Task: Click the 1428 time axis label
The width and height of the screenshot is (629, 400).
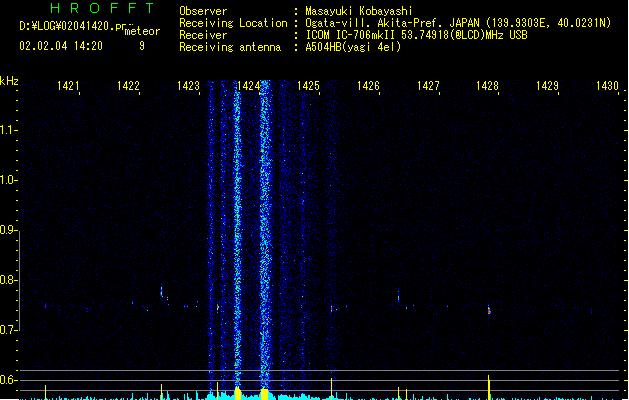Action: pyautogui.click(x=487, y=86)
